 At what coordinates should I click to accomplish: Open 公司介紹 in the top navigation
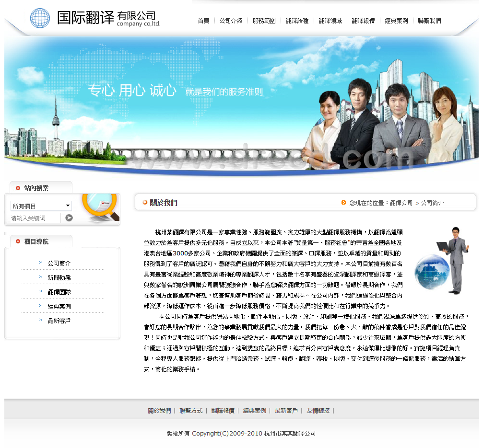point(231,21)
